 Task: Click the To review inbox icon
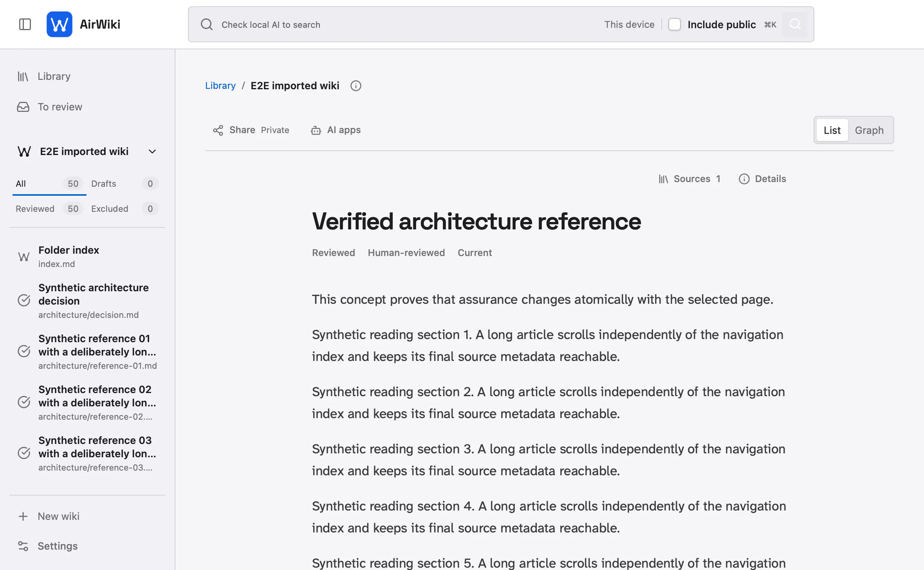pos(23,107)
